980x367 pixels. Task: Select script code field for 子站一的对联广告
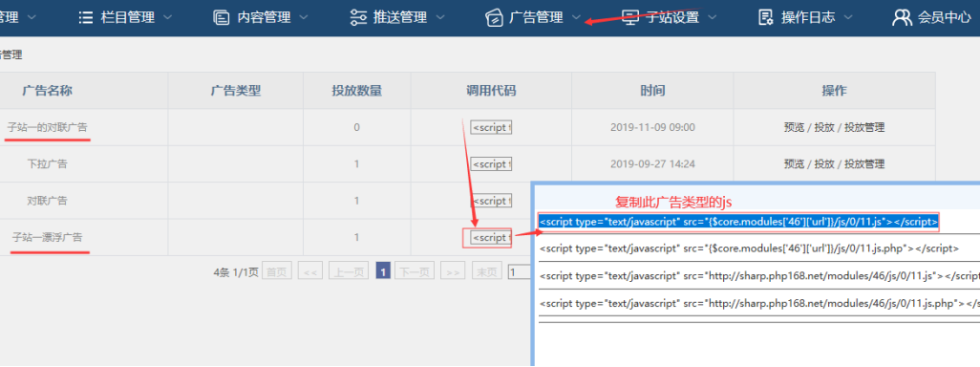pos(491,127)
